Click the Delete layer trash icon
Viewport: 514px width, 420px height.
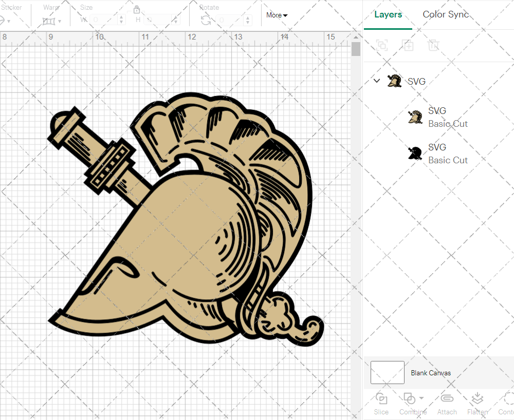tap(433, 45)
